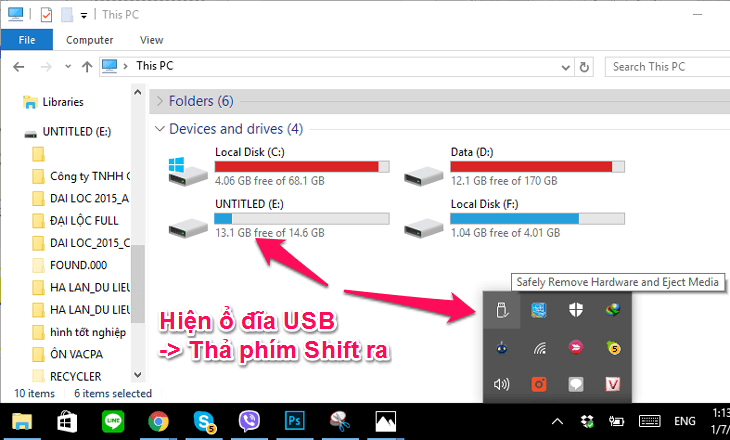The image size is (730, 440).
Task: Click the pink round tray icon
Action: pos(576,347)
